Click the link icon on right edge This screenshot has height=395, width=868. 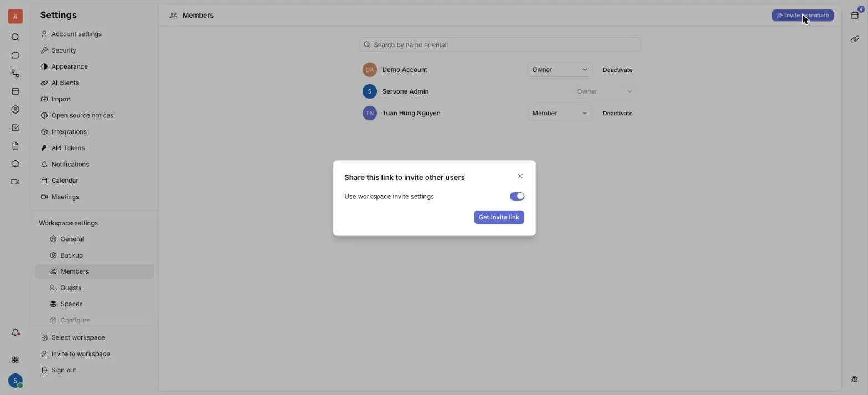[x=855, y=39]
